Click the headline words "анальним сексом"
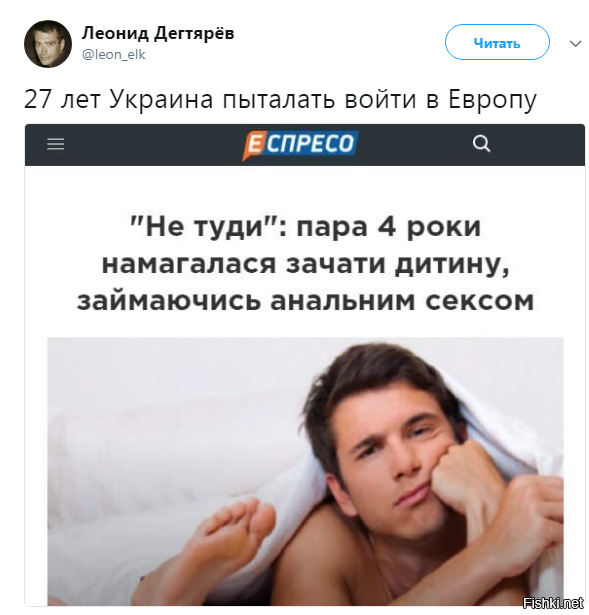 tap(402, 301)
